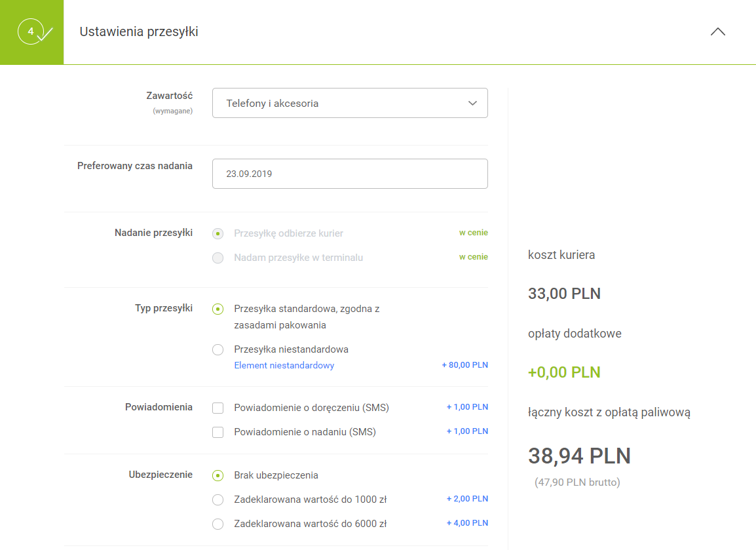Open the Element niestandardowy link

[x=284, y=365]
